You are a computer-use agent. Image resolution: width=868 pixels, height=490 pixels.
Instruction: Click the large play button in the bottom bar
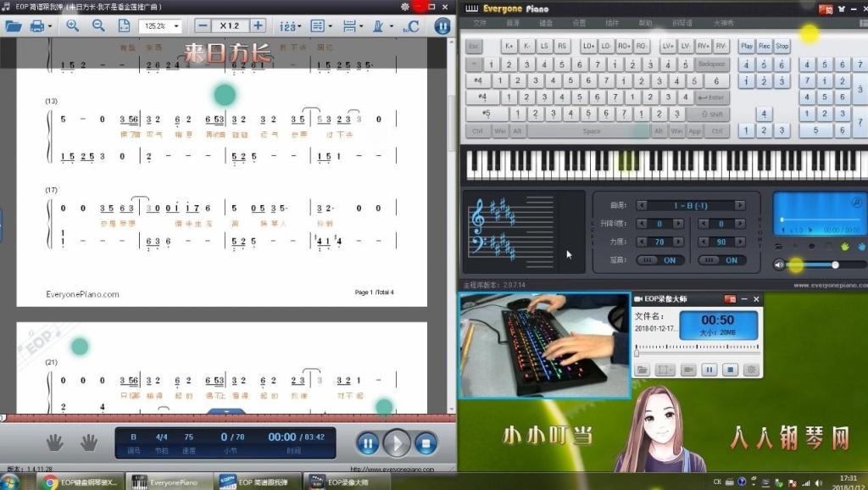click(x=397, y=443)
